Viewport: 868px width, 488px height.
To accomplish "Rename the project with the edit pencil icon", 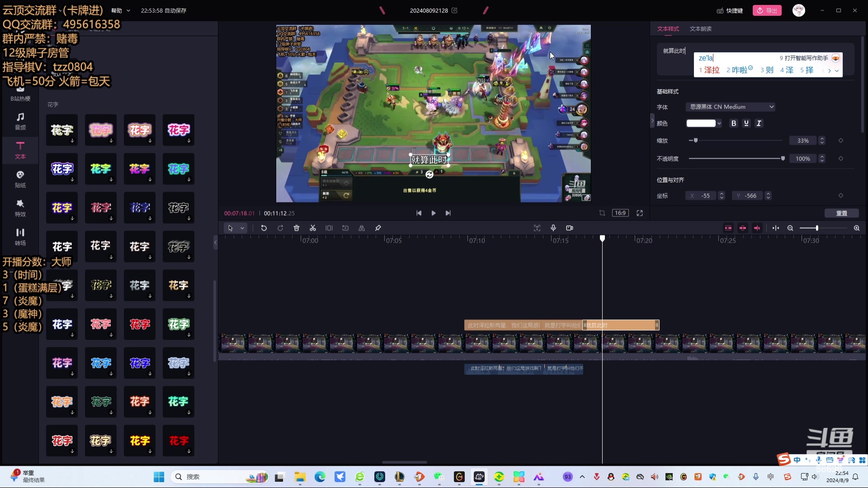I will 454,10.
